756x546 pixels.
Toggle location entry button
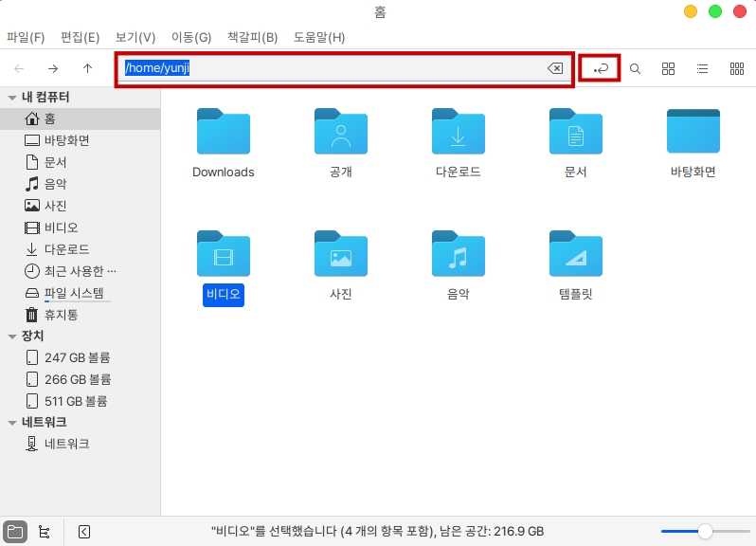pos(600,68)
